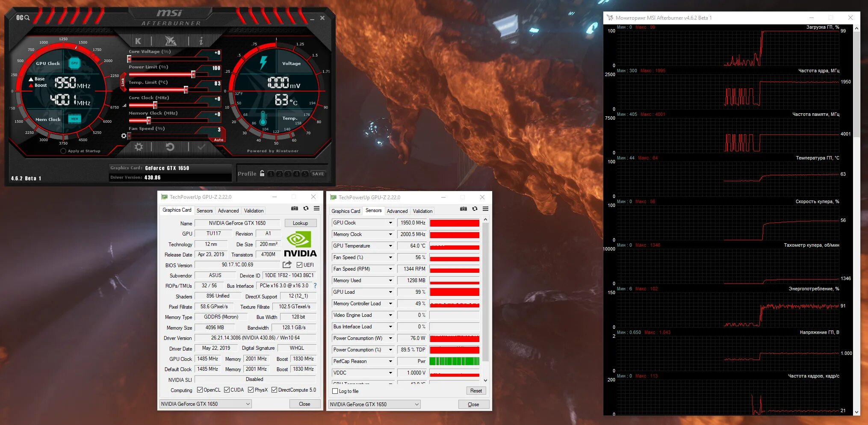The width and height of the screenshot is (868, 425).
Task: Take screenshot in GPU-Z Sensors window
Action: coord(464,209)
